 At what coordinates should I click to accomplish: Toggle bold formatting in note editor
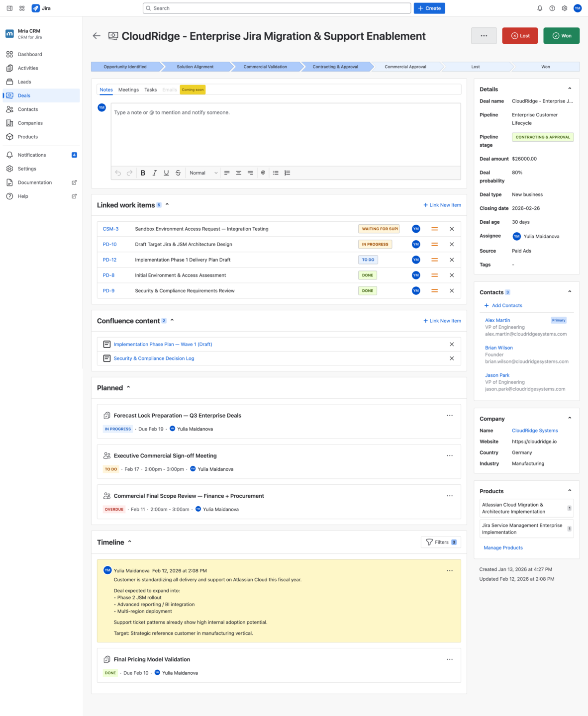[x=143, y=173]
